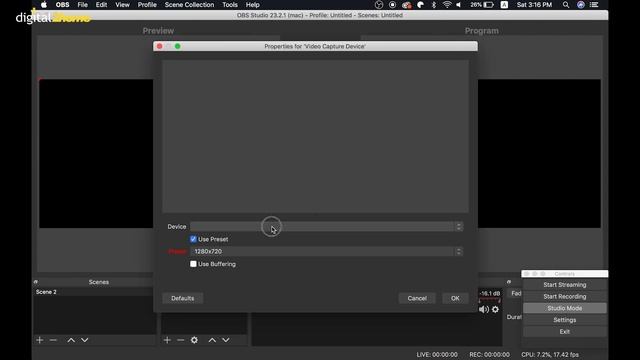Screen dimensions: 640x360
Task: Open the View menu
Action: click(122, 5)
